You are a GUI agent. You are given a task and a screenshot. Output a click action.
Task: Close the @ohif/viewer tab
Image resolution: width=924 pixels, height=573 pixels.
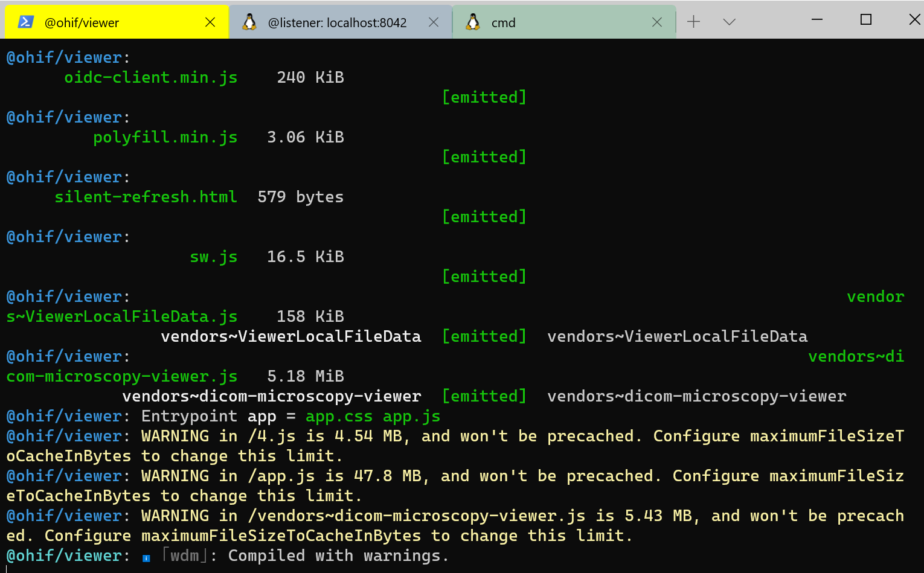[210, 22]
